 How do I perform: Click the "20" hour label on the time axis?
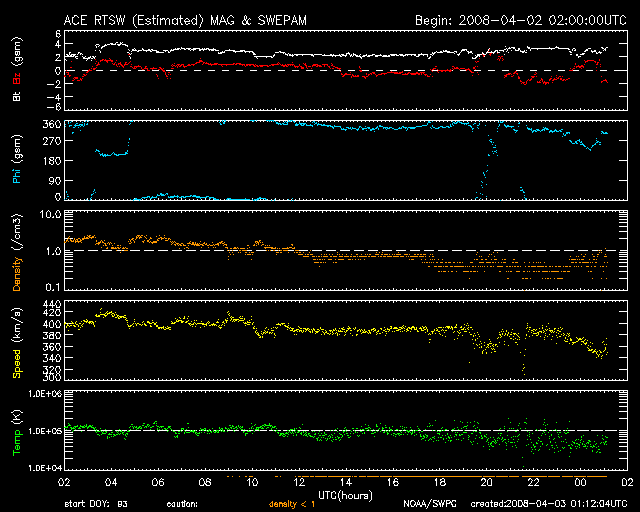[487, 482]
